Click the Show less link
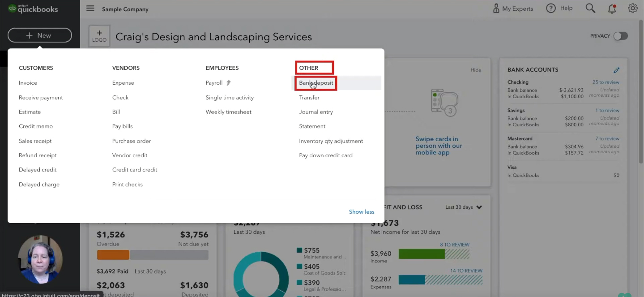Image resolution: width=644 pixels, height=297 pixels. tap(362, 212)
